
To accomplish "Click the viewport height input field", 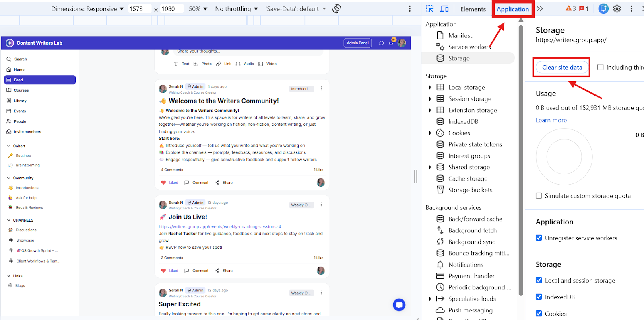I will [171, 9].
